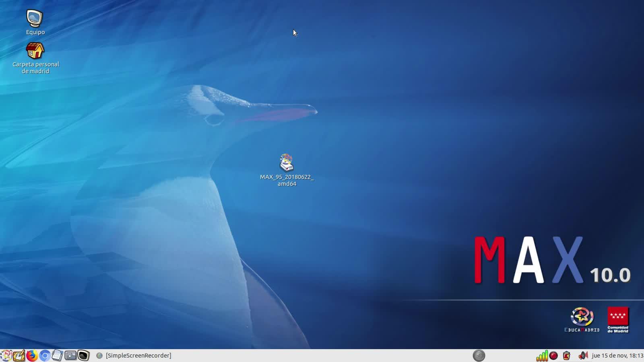
Task: Open the screenshot camera tool in taskbar
Action: click(x=70, y=356)
